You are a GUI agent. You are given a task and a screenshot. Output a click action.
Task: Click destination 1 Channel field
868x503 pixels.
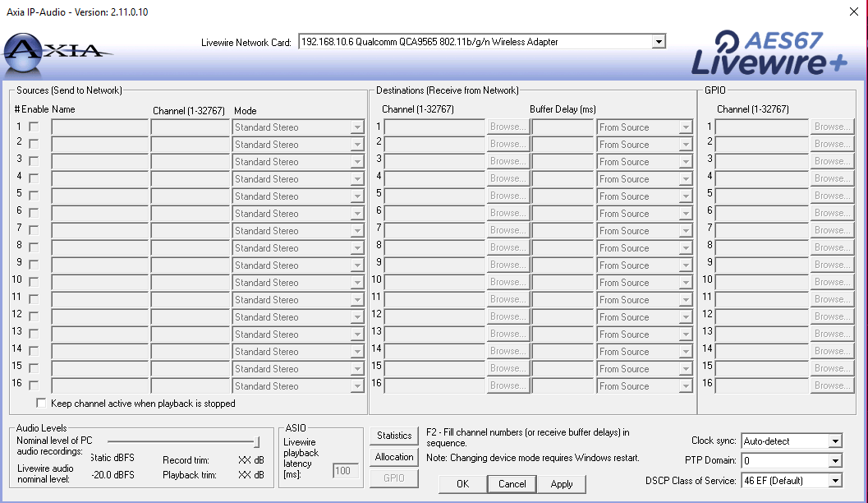(x=434, y=127)
